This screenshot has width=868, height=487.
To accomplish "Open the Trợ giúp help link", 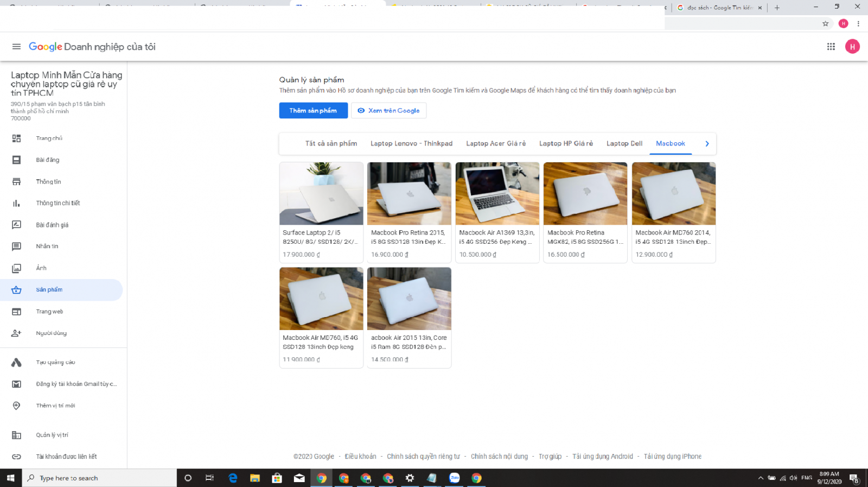I will 550,457.
